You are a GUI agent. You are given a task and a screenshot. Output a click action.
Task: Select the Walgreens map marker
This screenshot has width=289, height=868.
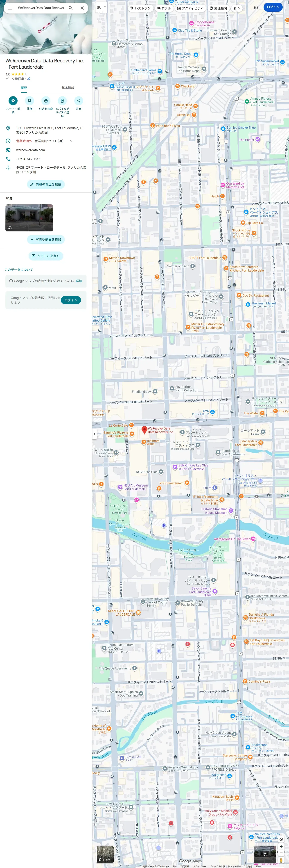tap(229, 776)
